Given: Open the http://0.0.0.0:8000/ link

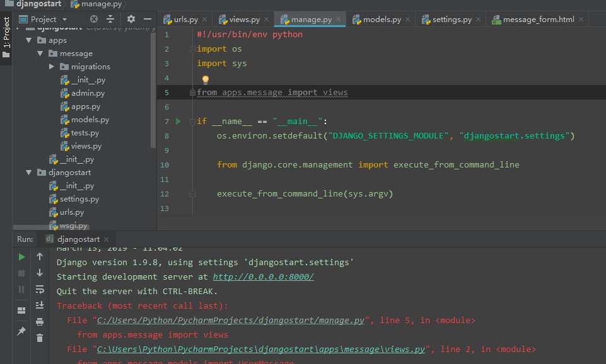Looking at the screenshot, I should coord(263,276).
